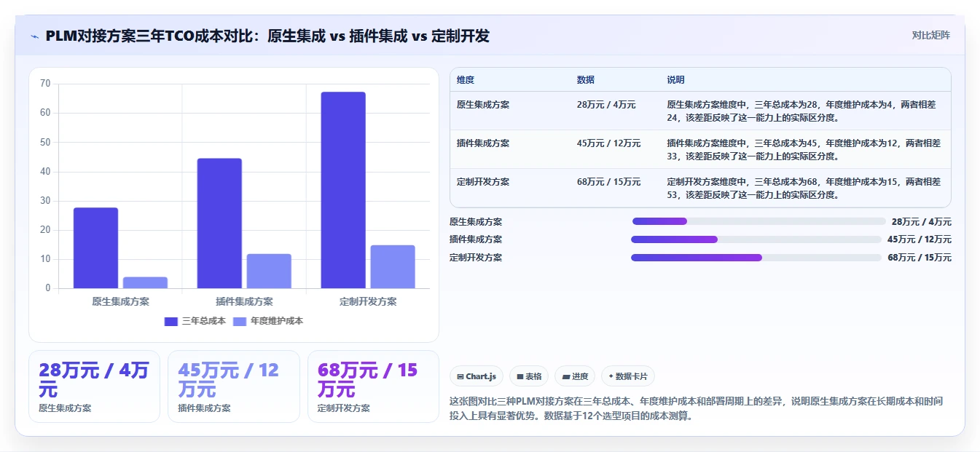Click the 插件集成方案 三年总成本 bar

[x=219, y=223]
